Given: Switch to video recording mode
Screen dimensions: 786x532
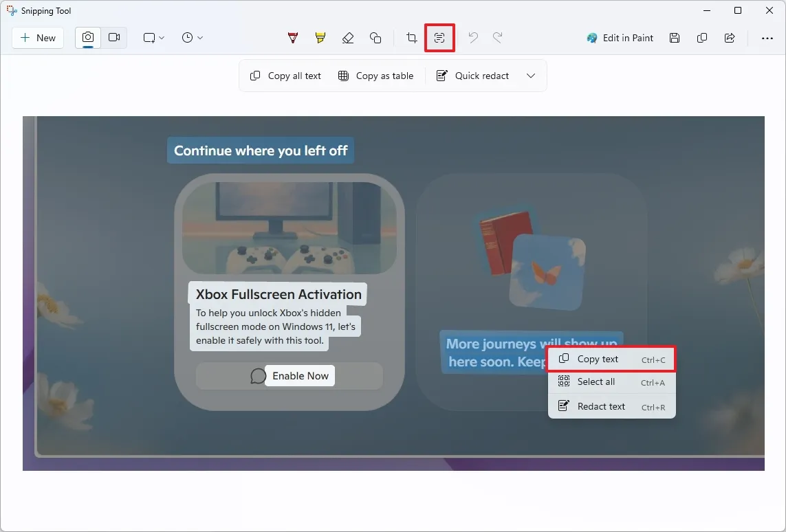Looking at the screenshot, I should pos(114,38).
